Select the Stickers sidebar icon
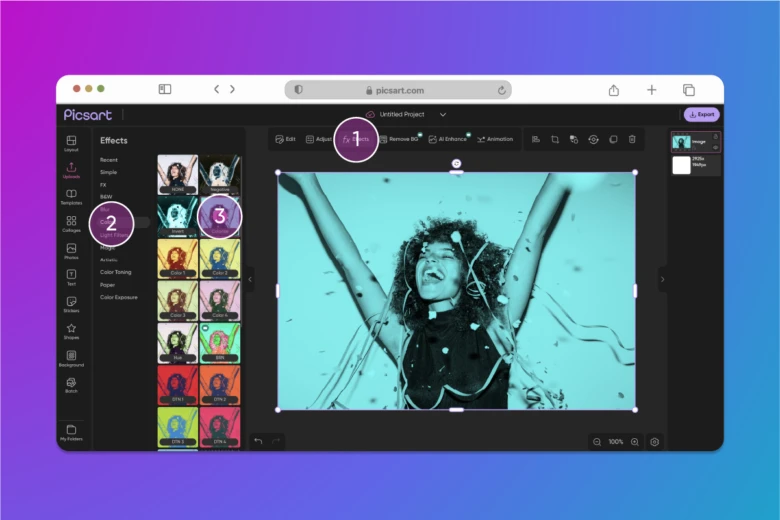 (x=71, y=303)
